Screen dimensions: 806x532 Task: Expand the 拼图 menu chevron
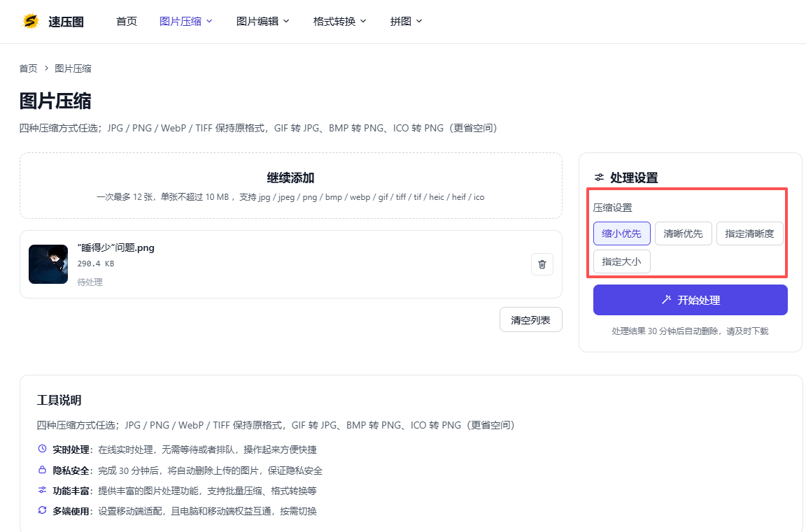click(x=419, y=21)
